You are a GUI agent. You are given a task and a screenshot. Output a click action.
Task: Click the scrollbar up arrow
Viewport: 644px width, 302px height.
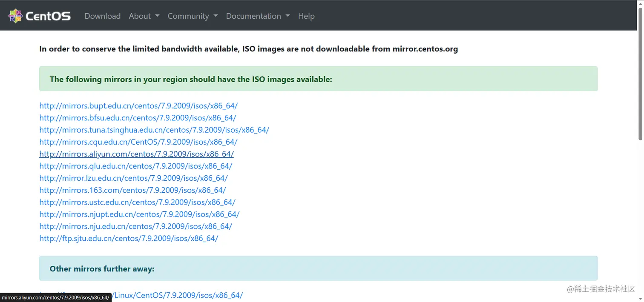(x=640, y=3)
